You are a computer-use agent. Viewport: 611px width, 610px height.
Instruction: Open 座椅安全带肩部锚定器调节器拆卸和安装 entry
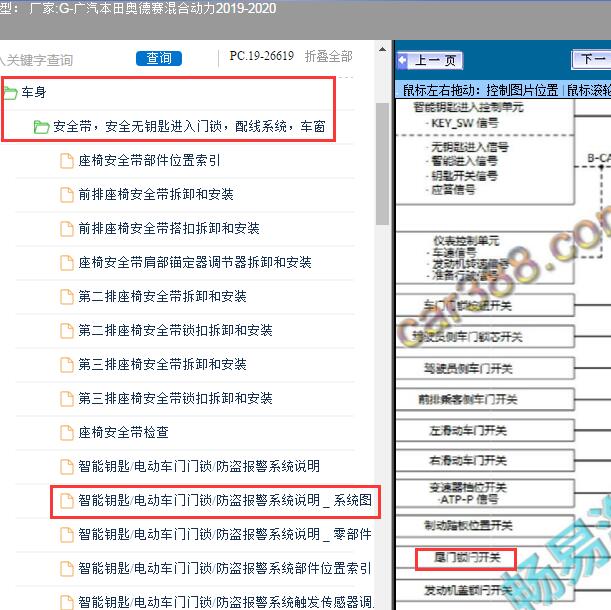(x=195, y=263)
